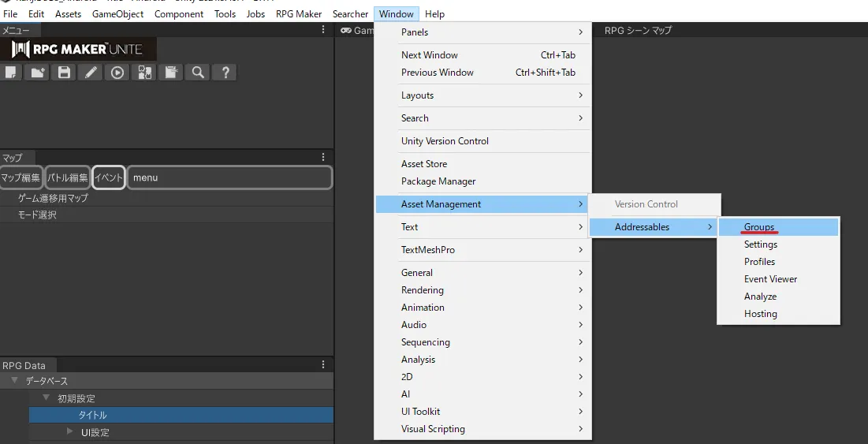
Task: Expand the Visual Scripting submenu
Action: point(482,429)
